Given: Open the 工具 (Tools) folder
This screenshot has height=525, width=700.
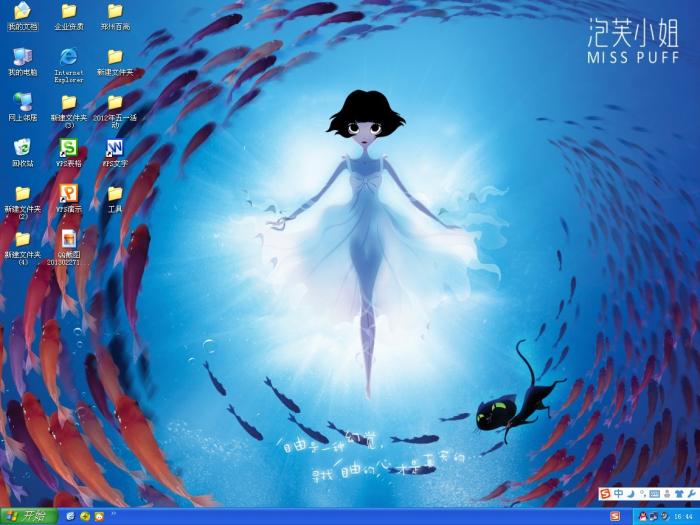Looking at the screenshot, I should 115,199.
